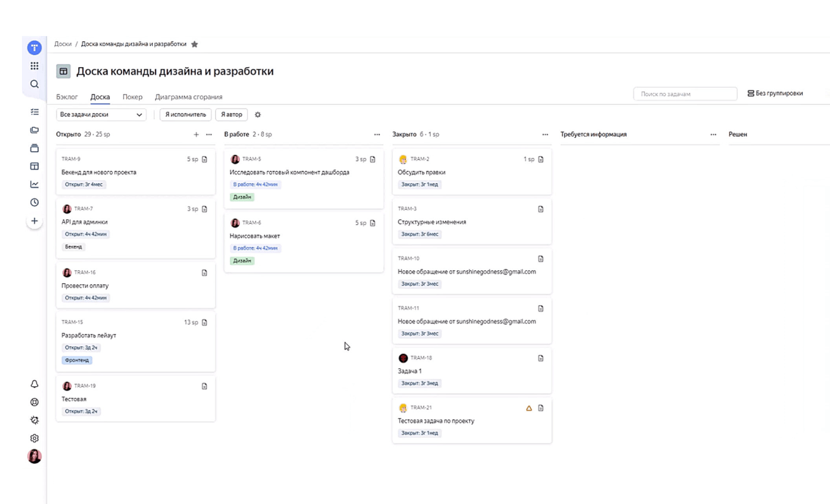The image size is (830, 504).
Task: Select the charts icon in the sidebar
Action: 34,184
